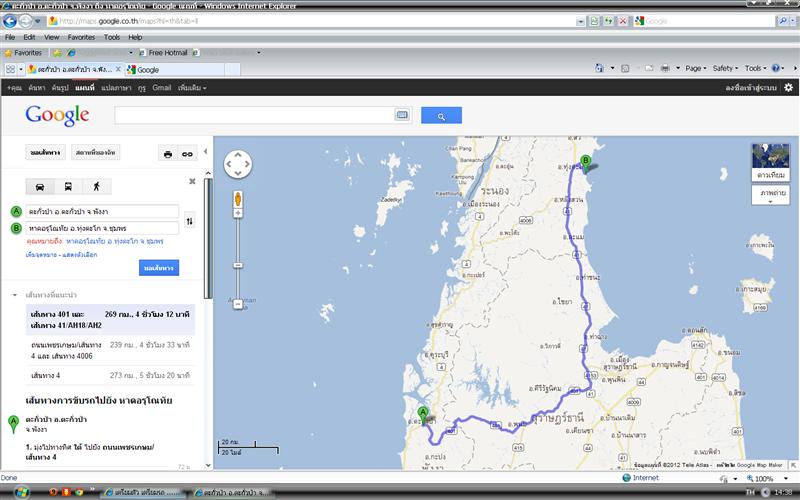Click the link share icon
The height and width of the screenshot is (500, 800).
[187, 153]
